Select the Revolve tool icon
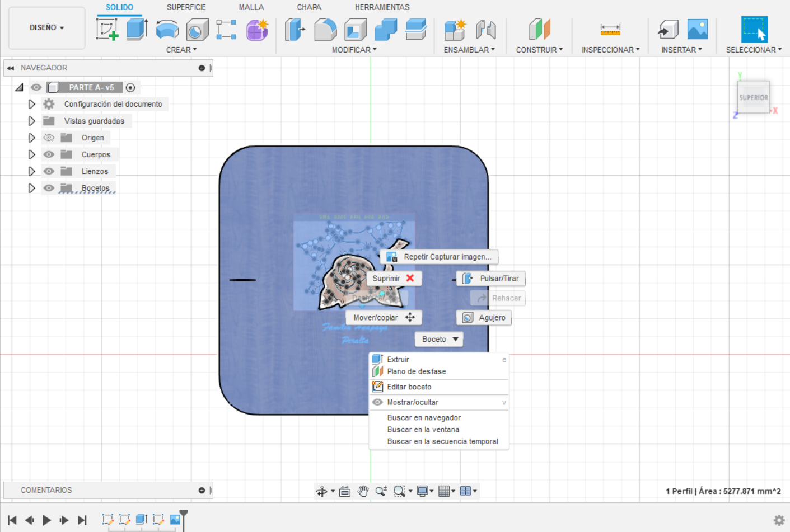The image size is (790, 532). point(167,29)
